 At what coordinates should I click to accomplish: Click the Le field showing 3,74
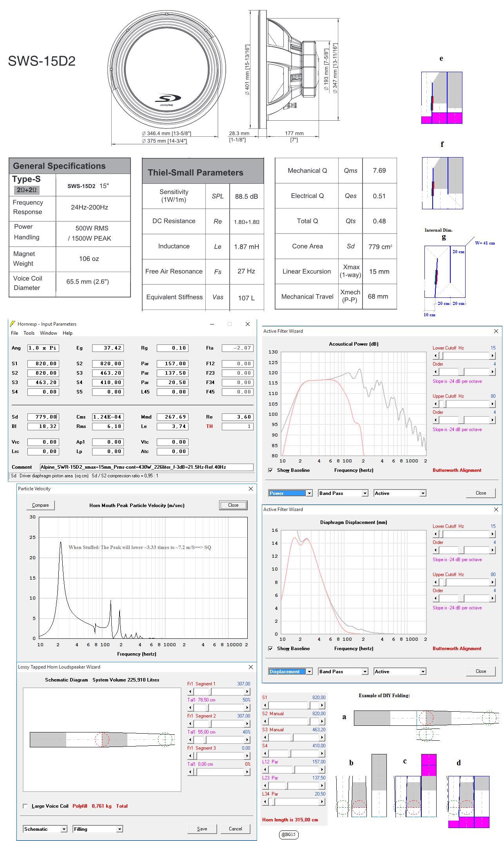(172, 426)
